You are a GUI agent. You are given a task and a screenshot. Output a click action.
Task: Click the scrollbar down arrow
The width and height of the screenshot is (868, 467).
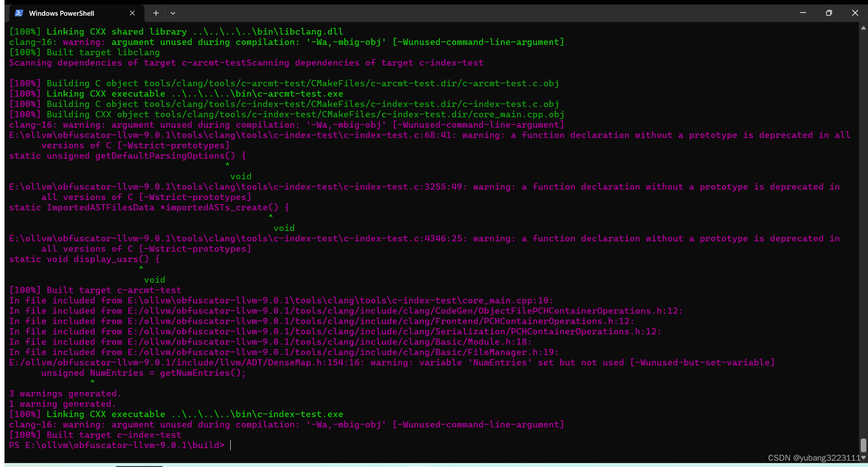[x=863, y=458]
